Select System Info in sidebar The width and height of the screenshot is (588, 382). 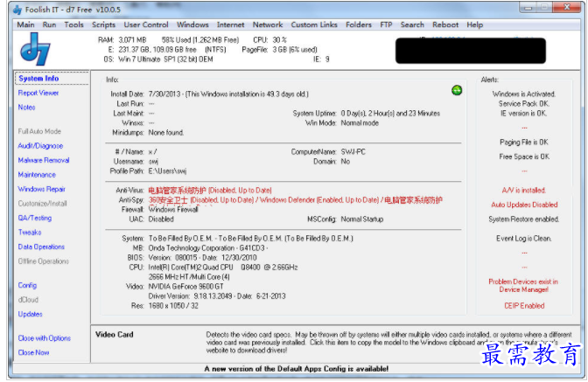(38, 79)
